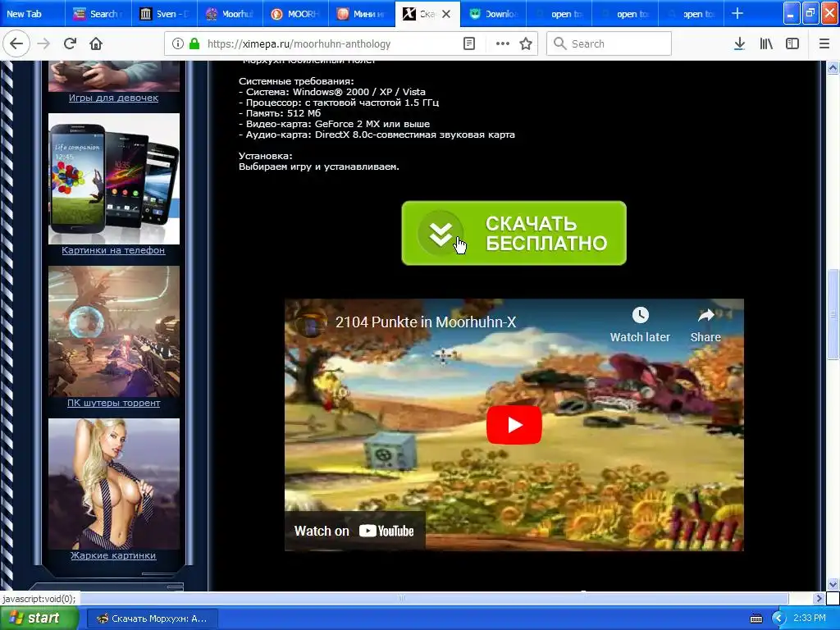Click the green padlock secure icon

point(194,44)
